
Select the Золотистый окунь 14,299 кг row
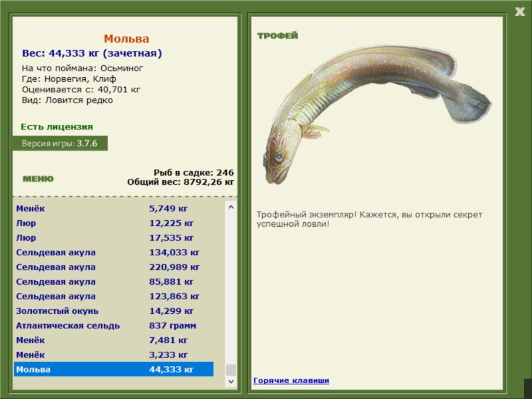(114, 311)
